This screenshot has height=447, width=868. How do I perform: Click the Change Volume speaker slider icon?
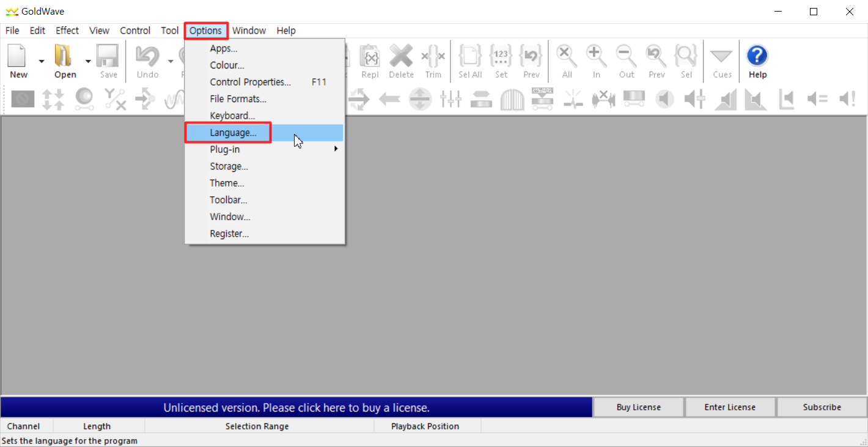coord(695,99)
